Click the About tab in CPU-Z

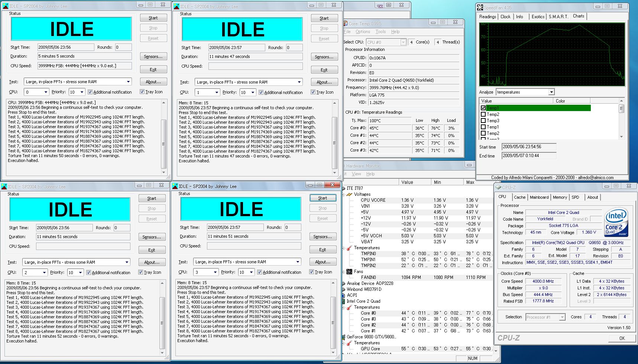point(592,198)
